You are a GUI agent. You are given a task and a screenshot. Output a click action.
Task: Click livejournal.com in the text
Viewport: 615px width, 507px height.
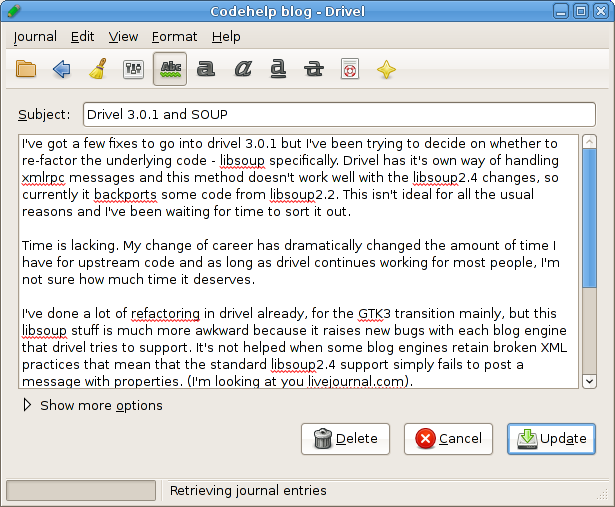pyautogui.click(x=356, y=382)
